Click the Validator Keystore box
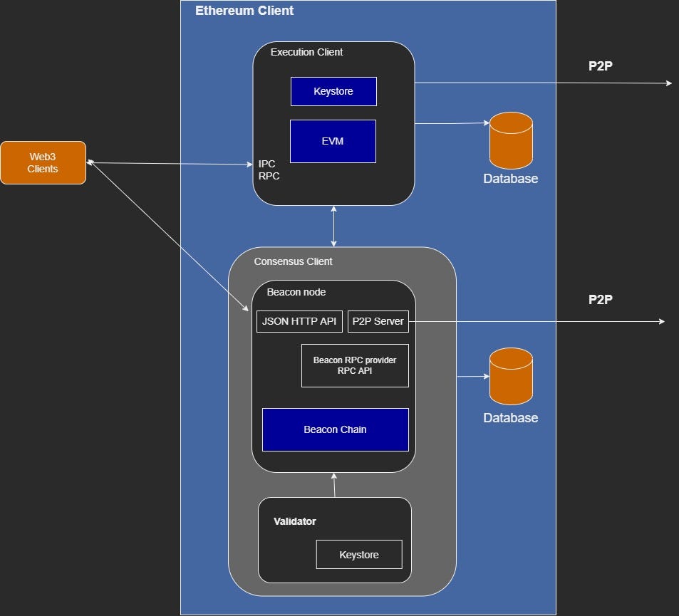The width and height of the screenshot is (679, 616). 359,554
